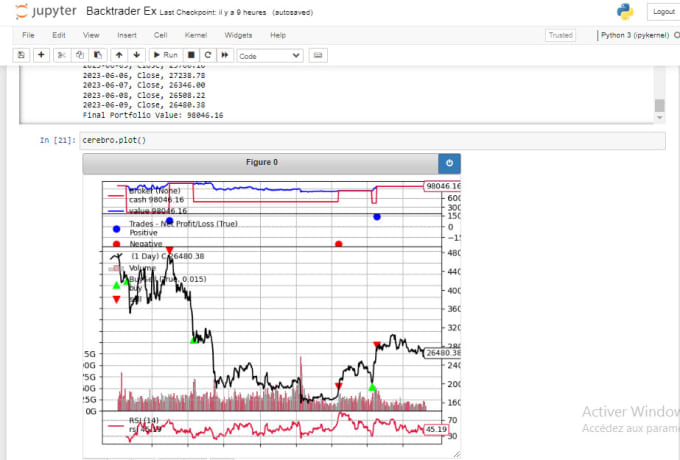The image size is (680, 460).
Task: Click the Python logo icon
Action: pyautogui.click(x=625, y=12)
